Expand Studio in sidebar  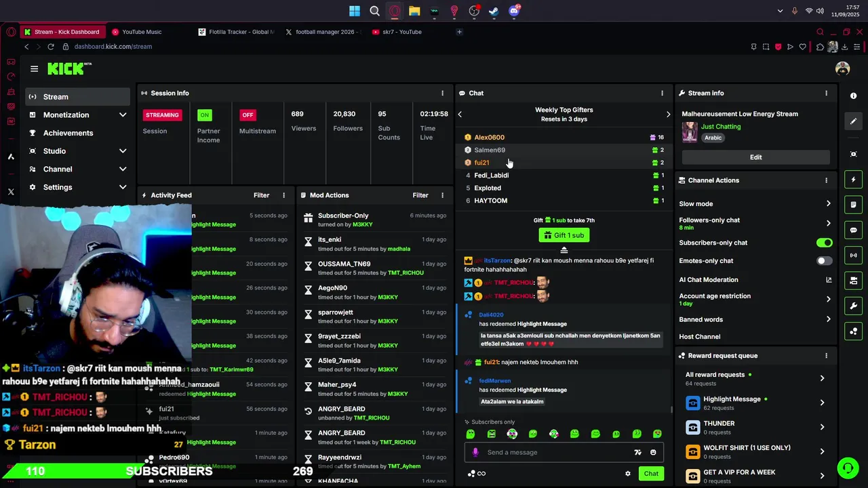coord(123,151)
